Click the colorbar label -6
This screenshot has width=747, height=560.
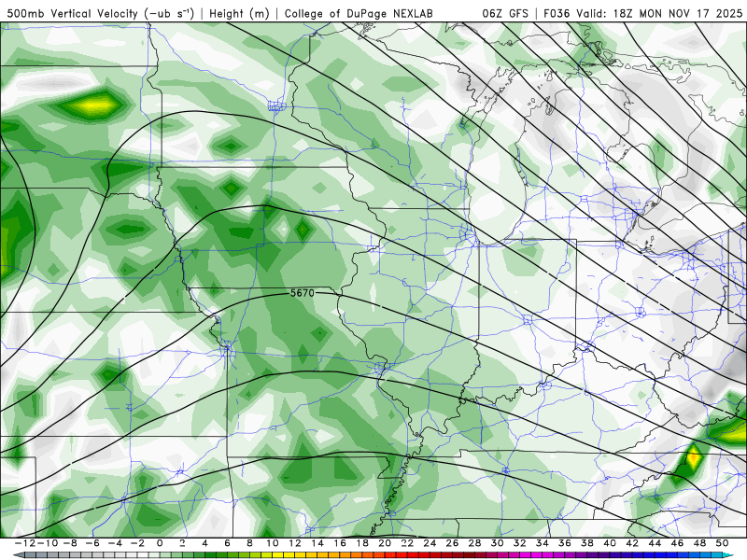(x=92, y=543)
